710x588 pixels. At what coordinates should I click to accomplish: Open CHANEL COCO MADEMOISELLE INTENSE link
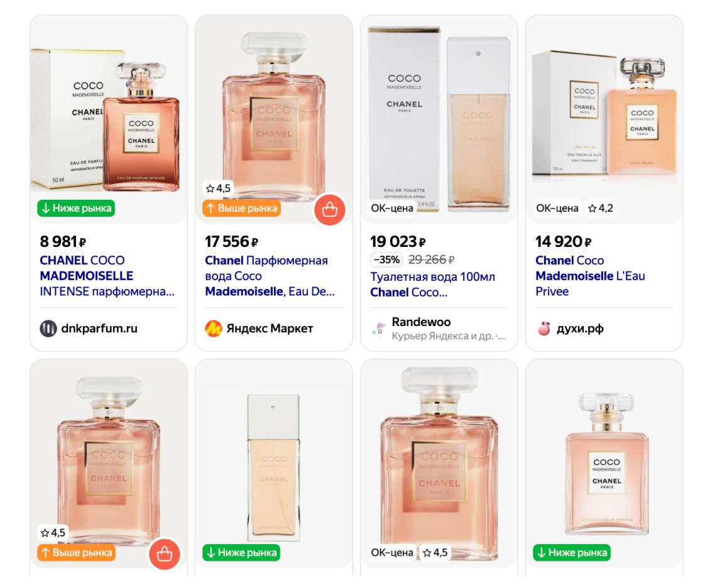pos(108,276)
